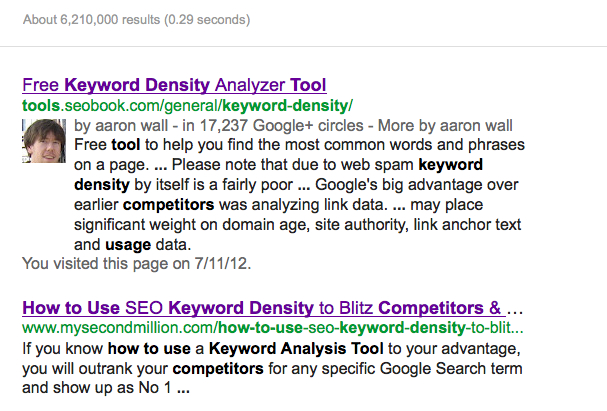This screenshot has height=411, width=607.
Task: Click the 'About 6,210,000 results' stats text
Action: click(x=91, y=20)
